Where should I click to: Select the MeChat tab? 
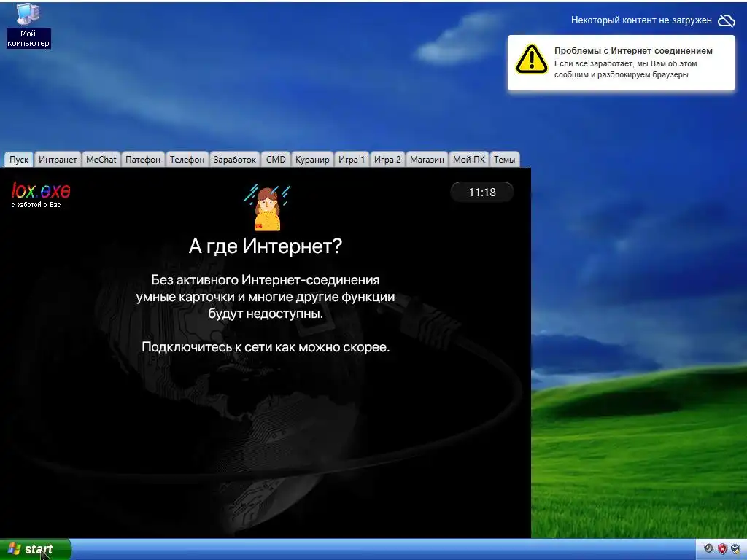coord(101,160)
